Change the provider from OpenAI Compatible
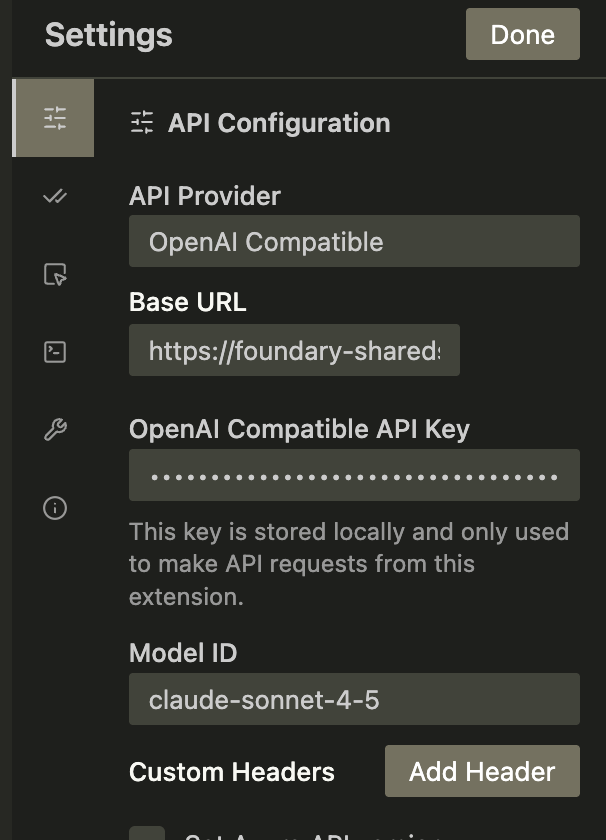 (x=354, y=241)
